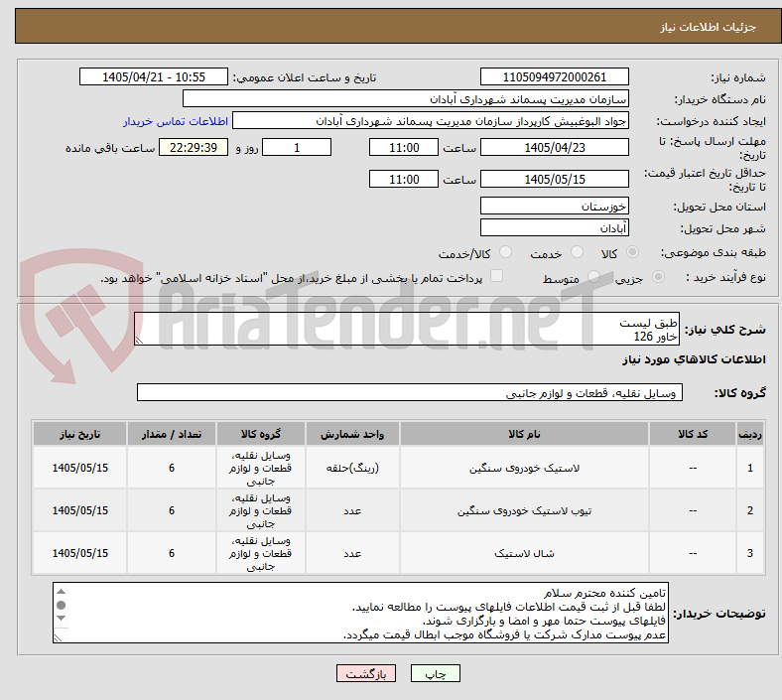Click the response deadline date 1405/04/23
This screenshot has height=700, width=782.
point(554,148)
